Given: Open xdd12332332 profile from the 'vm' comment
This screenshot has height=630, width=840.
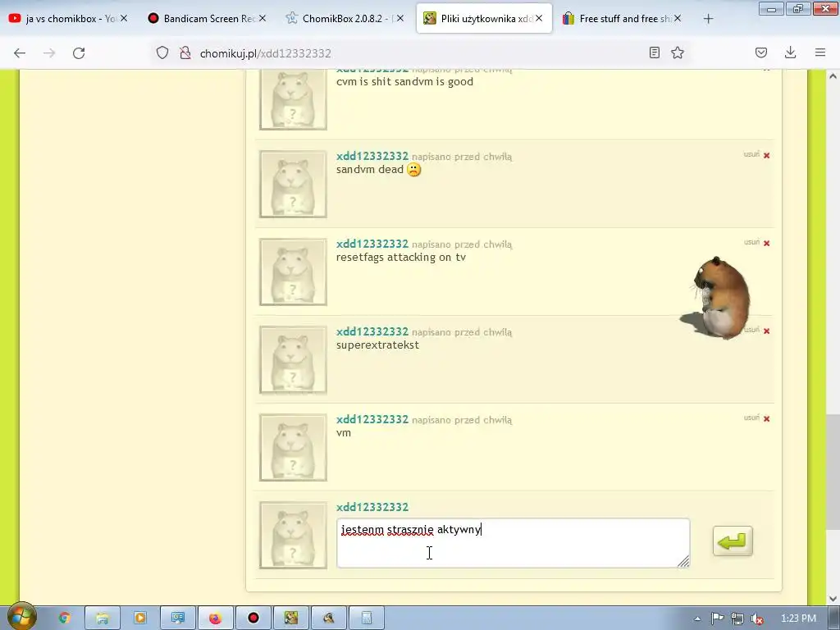Looking at the screenshot, I should point(372,419).
